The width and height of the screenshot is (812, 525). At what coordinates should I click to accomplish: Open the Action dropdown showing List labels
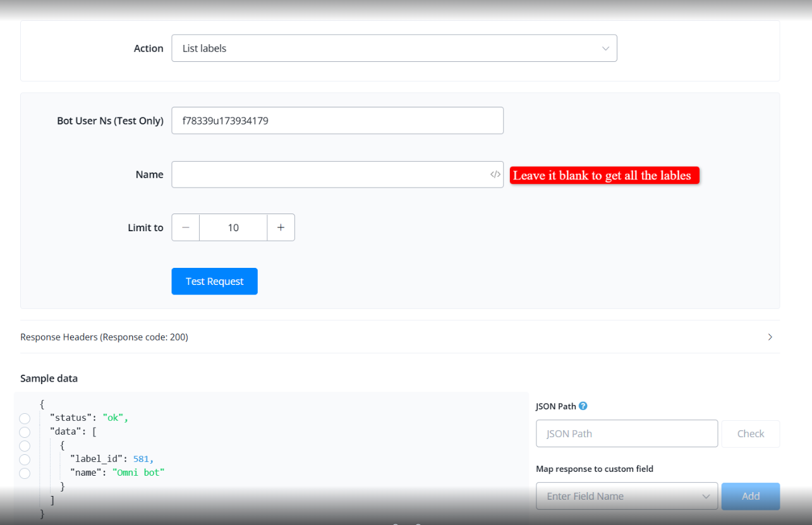[394, 48]
